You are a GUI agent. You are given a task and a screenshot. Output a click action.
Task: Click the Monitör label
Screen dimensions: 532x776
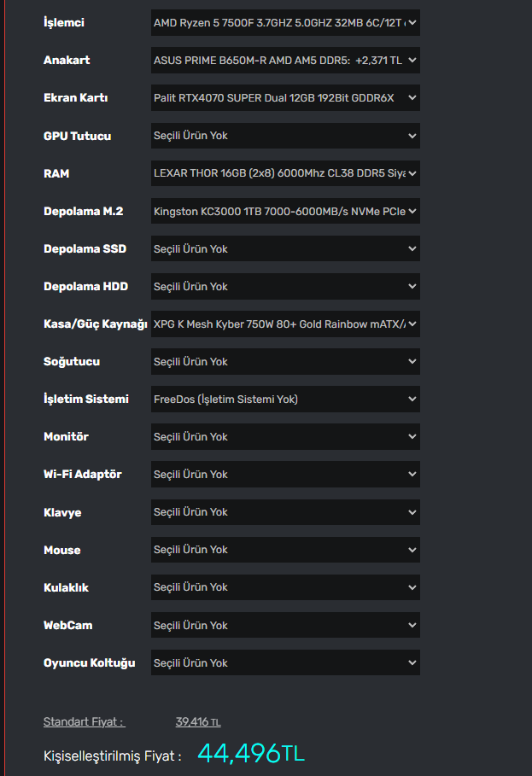coord(67,437)
